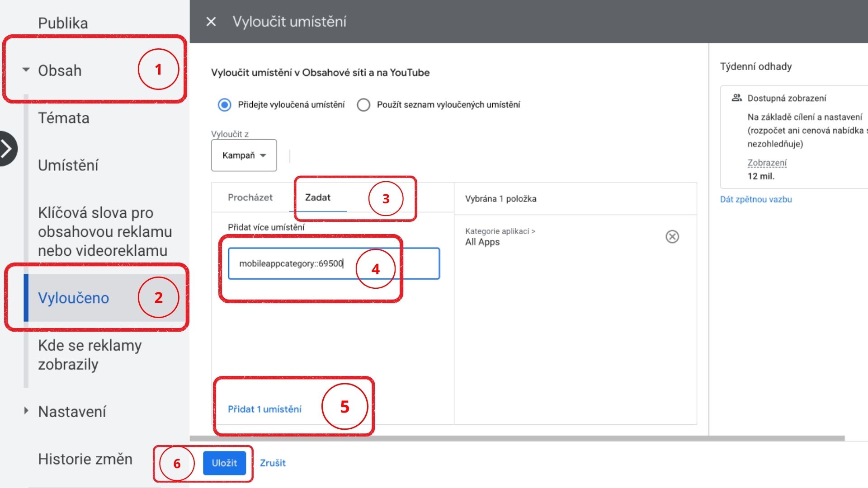Close the Vyloučit umístění dialog with X
Viewport: 868px width, 488px height.
(x=211, y=21)
